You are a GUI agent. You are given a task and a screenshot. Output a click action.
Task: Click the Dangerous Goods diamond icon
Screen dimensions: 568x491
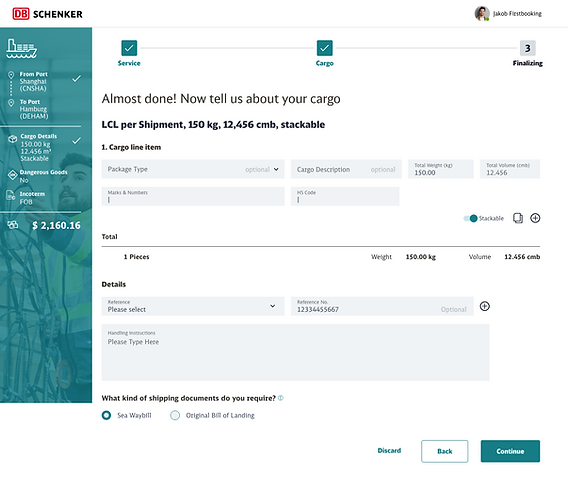(13, 175)
